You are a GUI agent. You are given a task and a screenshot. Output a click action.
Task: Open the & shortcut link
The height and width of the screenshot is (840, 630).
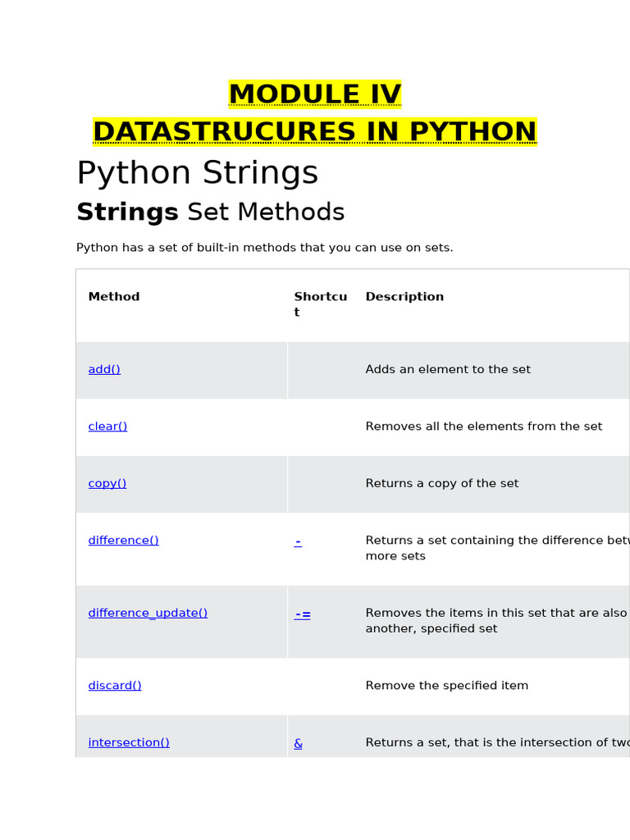point(298,744)
